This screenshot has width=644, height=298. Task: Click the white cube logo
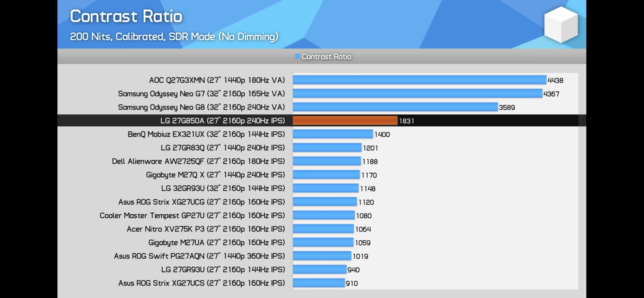click(561, 25)
